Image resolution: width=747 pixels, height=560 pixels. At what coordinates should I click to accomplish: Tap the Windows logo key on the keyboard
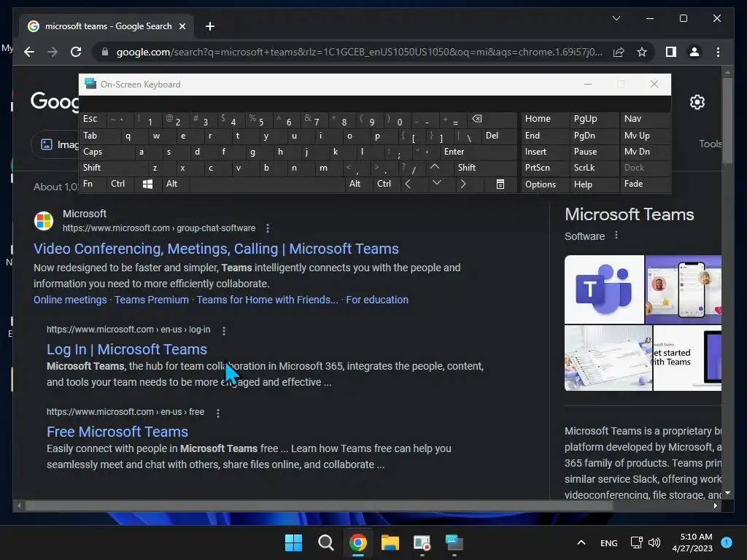pyautogui.click(x=148, y=184)
